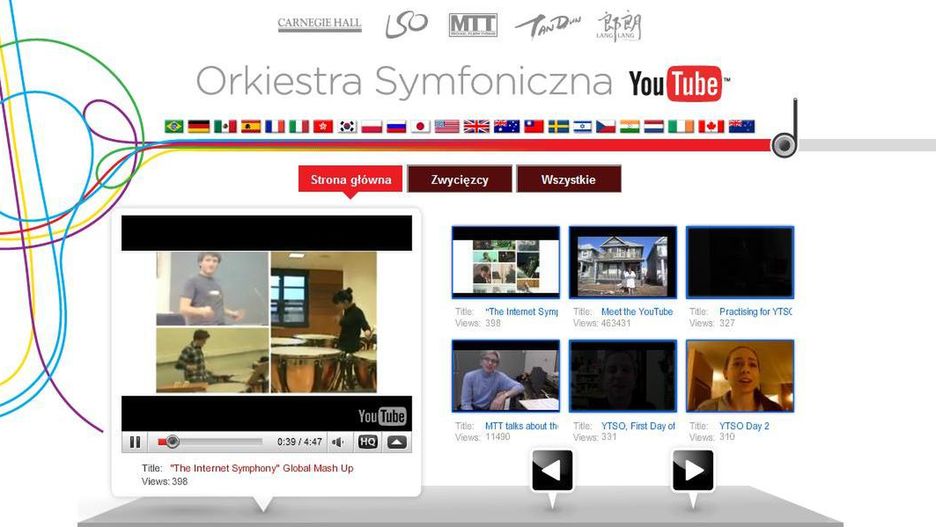Viewport: 936px width, 527px height.
Task: Select the Poland flag
Action: tap(371, 126)
